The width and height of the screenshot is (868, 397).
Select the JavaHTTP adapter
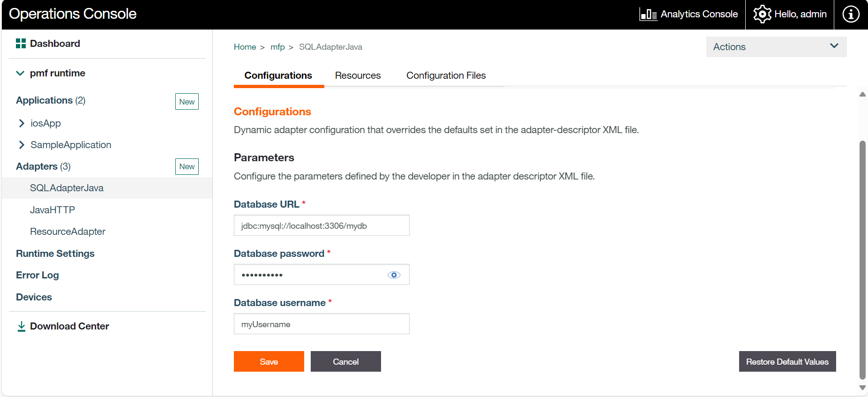click(x=52, y=210)
